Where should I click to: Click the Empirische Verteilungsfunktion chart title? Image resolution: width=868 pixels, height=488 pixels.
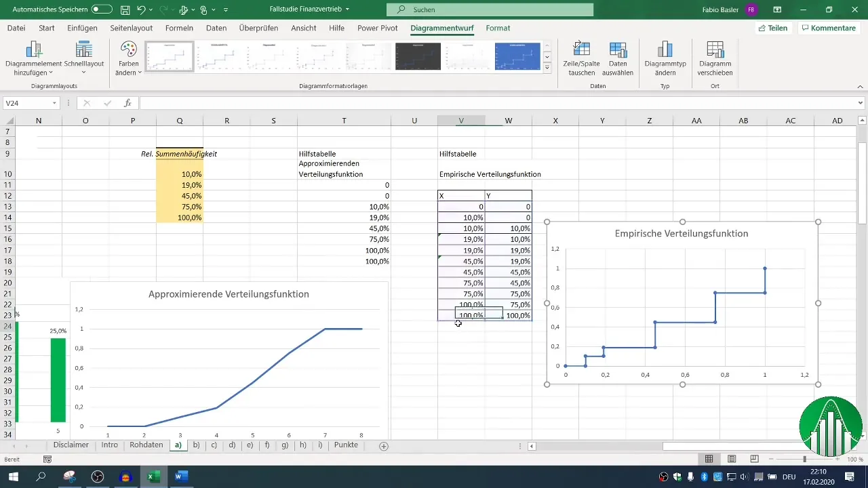pos(682,233)
